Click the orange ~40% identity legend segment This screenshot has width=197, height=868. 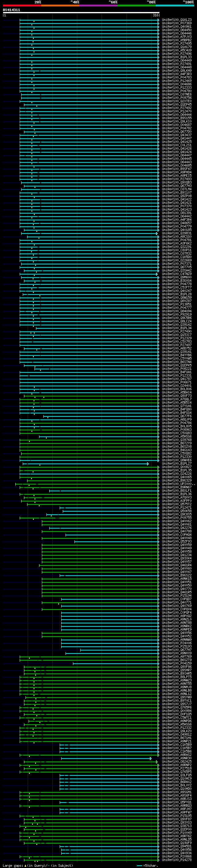[60, 6]
